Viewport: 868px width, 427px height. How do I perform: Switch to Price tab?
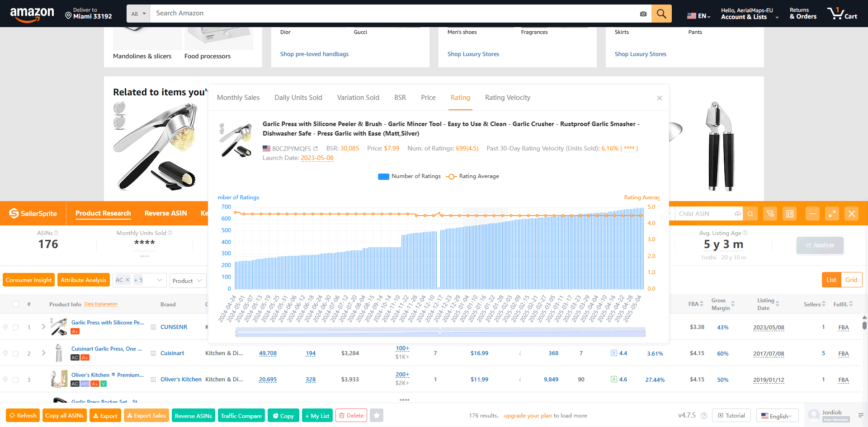click(x=428, y=98)
